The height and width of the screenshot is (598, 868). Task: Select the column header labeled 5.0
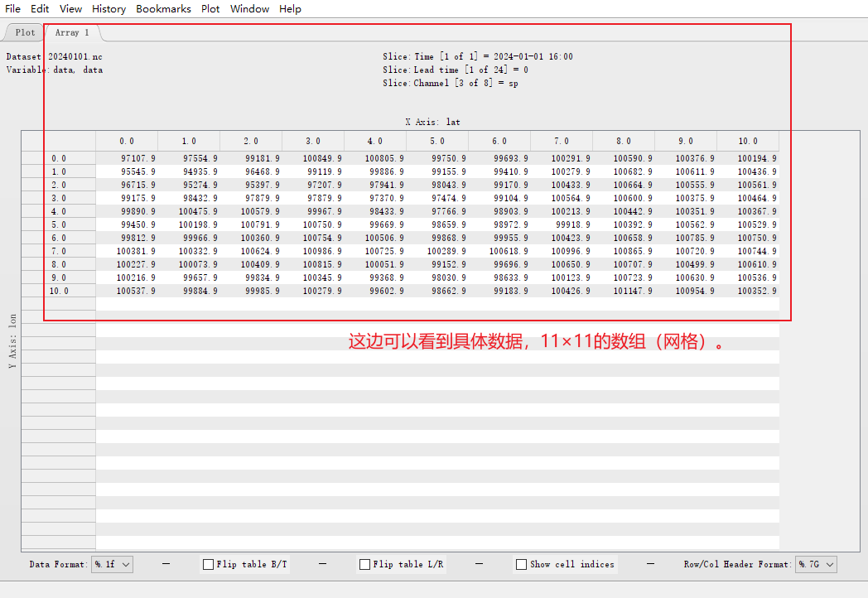[x=436, y=140]
